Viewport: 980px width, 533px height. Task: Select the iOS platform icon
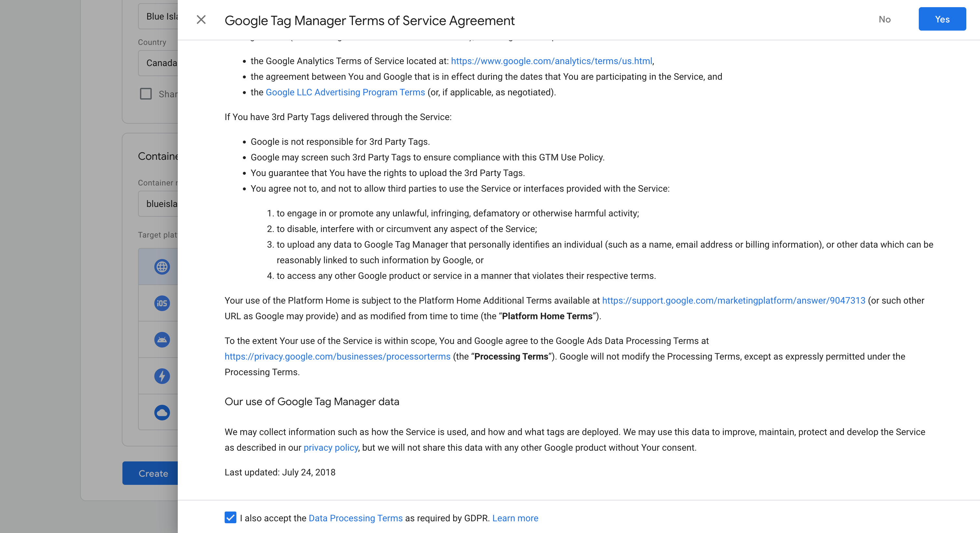point(162,303)
